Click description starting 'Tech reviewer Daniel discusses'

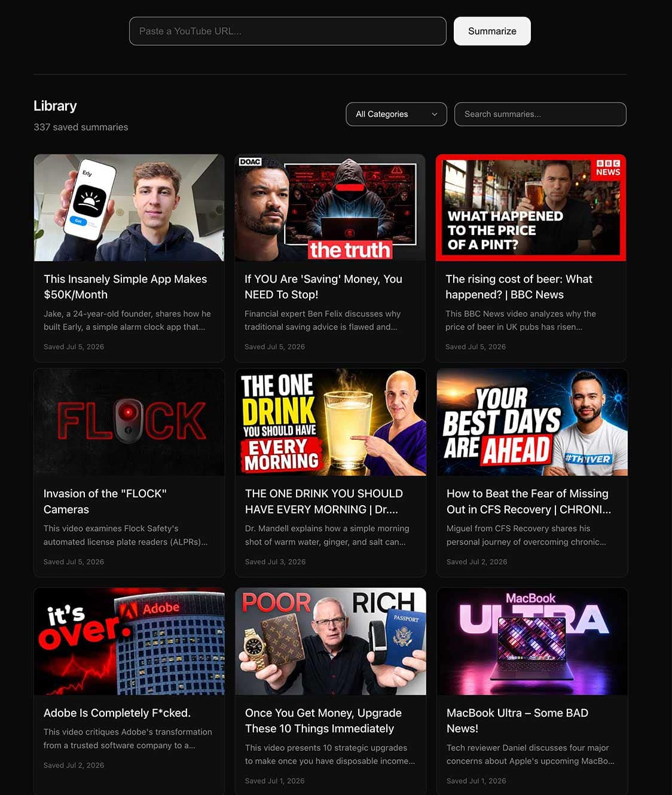tap(530, 754)
